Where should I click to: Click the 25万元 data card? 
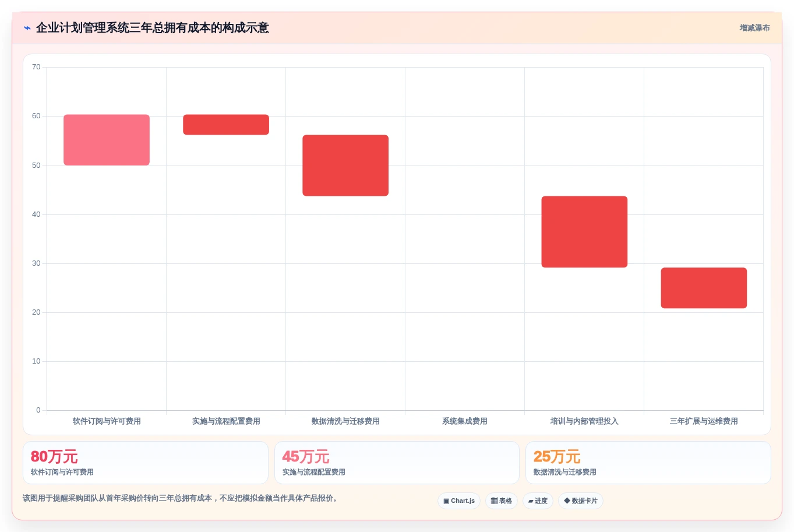pos(648,463)
